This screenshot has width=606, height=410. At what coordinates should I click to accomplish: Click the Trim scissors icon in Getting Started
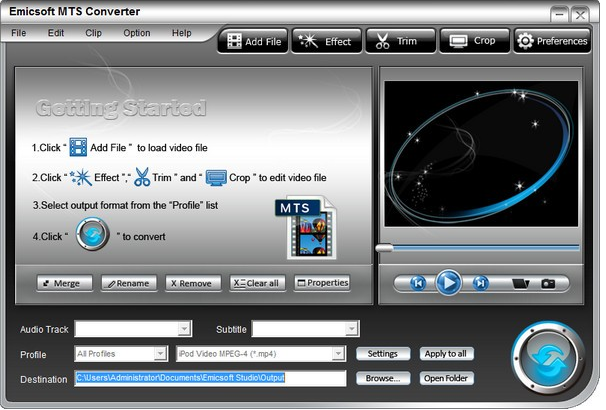(x=142, y=177)
